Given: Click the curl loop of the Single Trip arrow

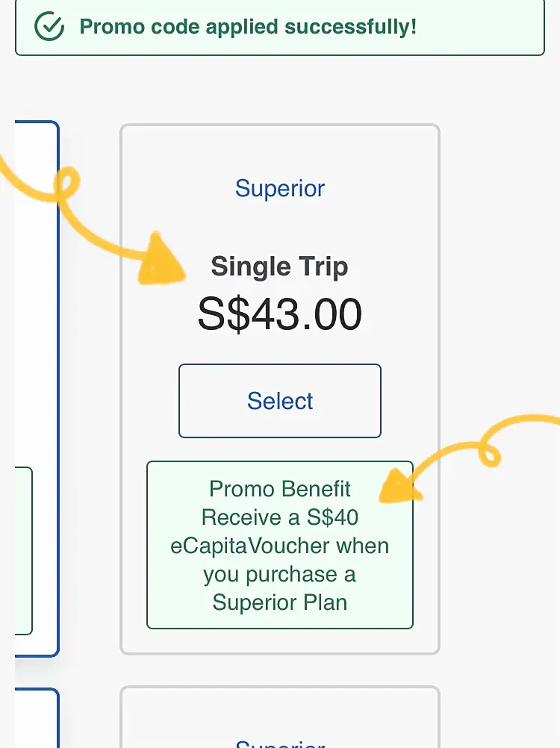Looking at the screenshot, I should [x=67, y=182].
